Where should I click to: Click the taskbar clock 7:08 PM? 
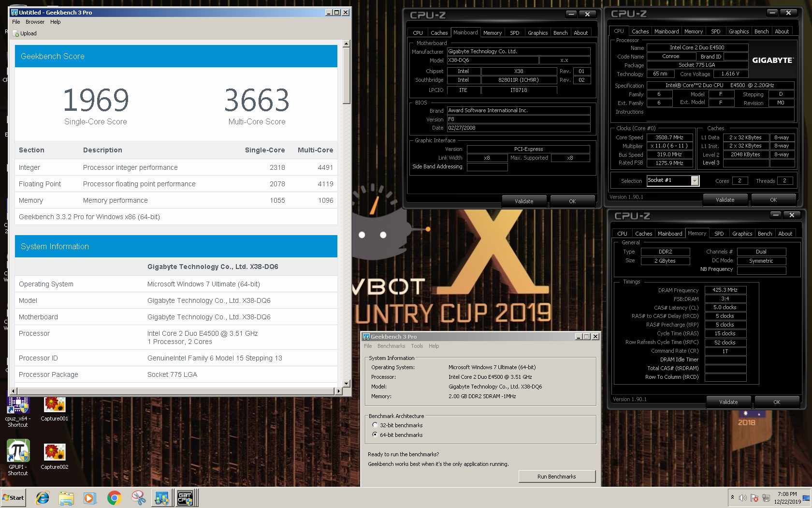pyautogui.click(x=787, y=494)
